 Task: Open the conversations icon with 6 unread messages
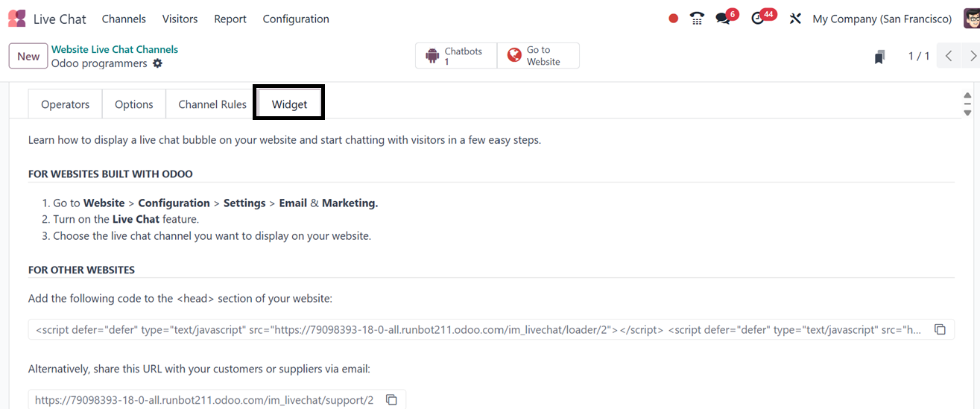pyautogui.click(x=723, y=19)
